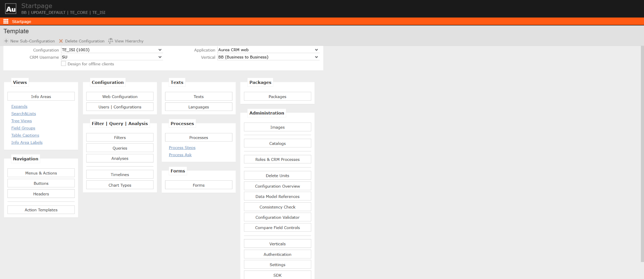Open the grid menu icon beside Startpage

tap(6, 21)
